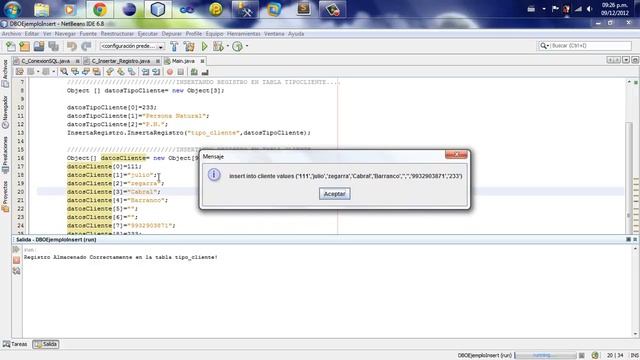Click the taskbar clock showing 09:26 p.m.
Image resolution: width=640 pixels, height=360 pixels.
click(615, 9)
